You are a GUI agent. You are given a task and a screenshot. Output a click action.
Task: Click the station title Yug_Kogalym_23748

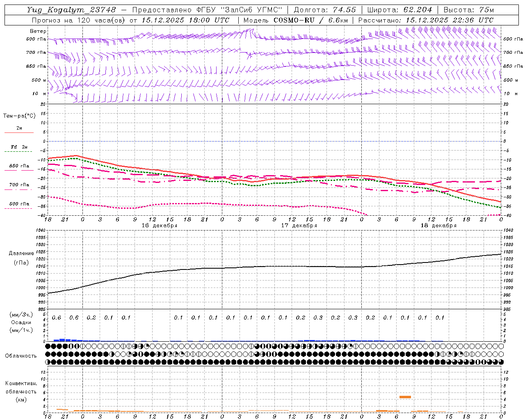point(71,9)
